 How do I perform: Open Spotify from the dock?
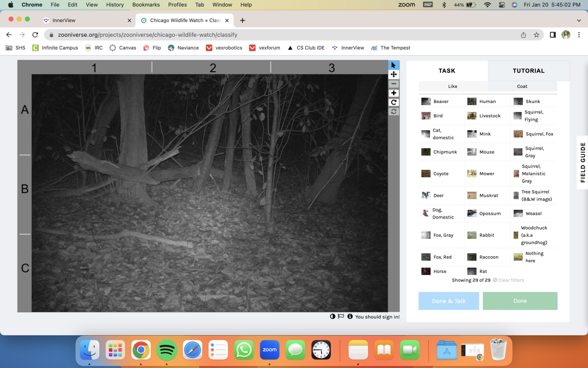point(167,350)
